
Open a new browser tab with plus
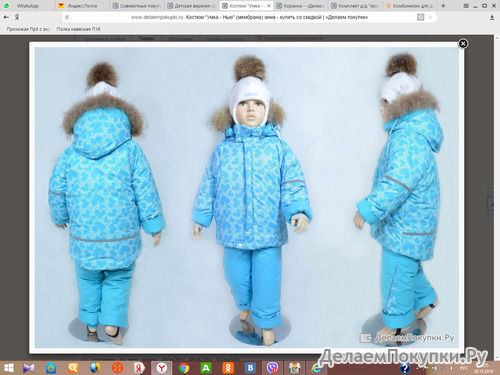[x=443, y=6]
